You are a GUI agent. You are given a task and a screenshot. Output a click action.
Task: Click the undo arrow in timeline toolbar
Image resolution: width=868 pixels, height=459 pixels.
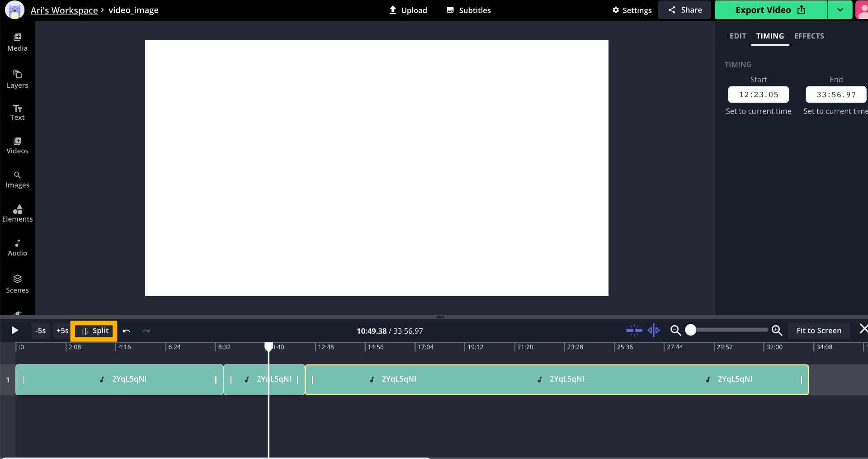click(x=127, y=331)
